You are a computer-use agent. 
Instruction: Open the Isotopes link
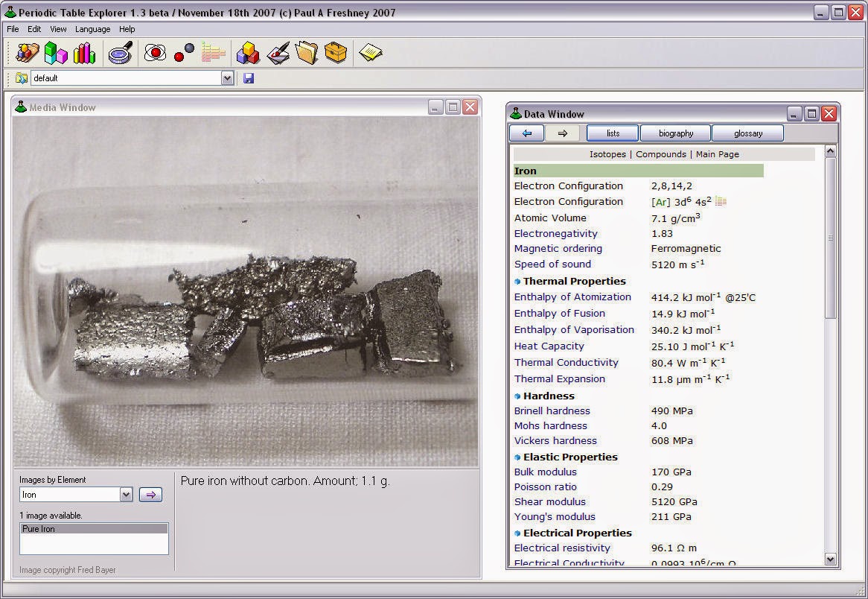607,154
